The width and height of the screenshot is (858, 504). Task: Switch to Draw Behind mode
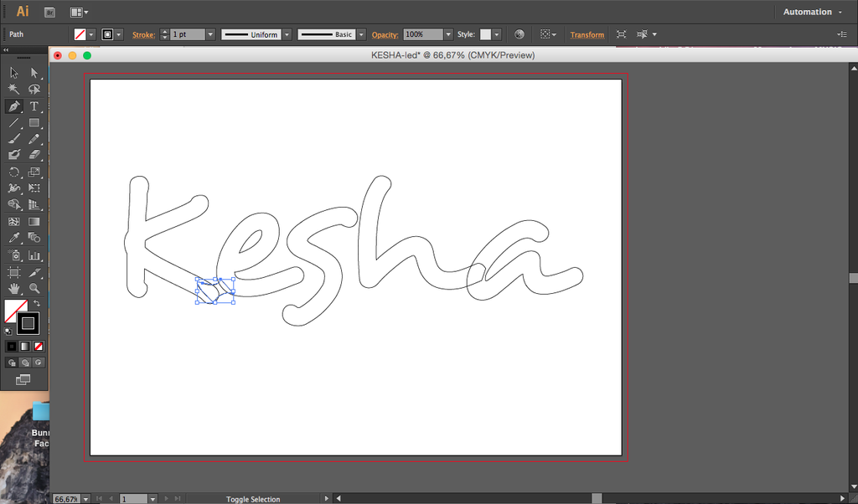coord(24,363)
